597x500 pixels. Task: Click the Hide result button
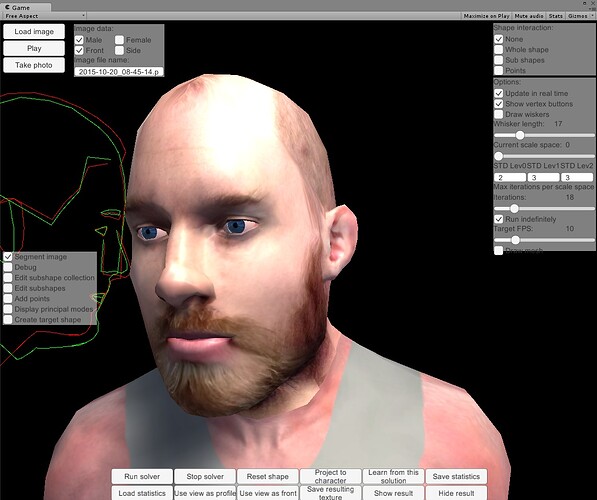(456, 493)
